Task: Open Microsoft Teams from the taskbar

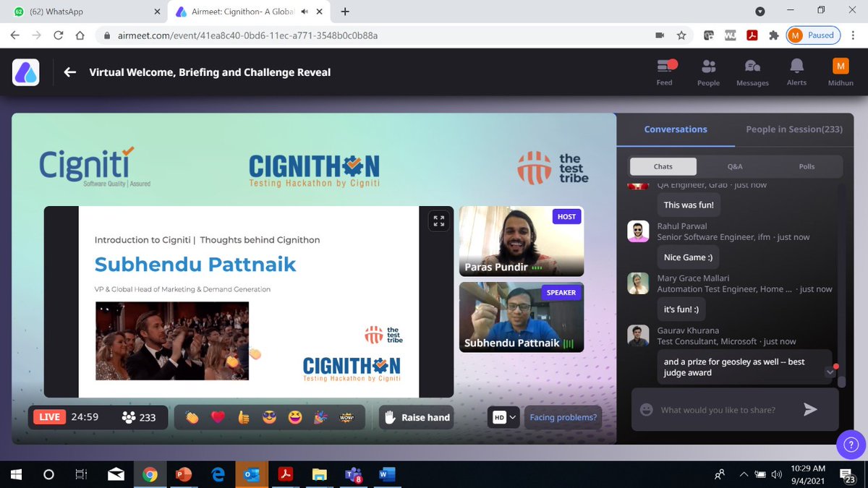Action: click(353, 475)
